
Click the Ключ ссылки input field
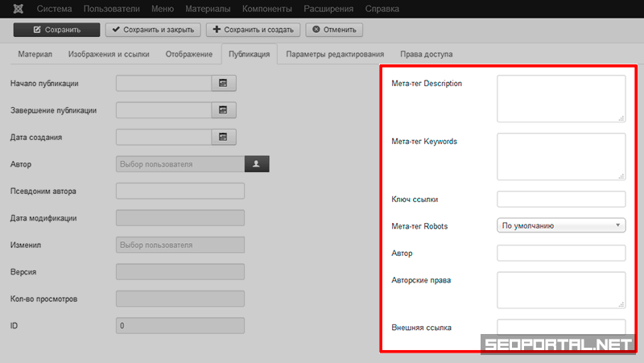pos(560,199)
